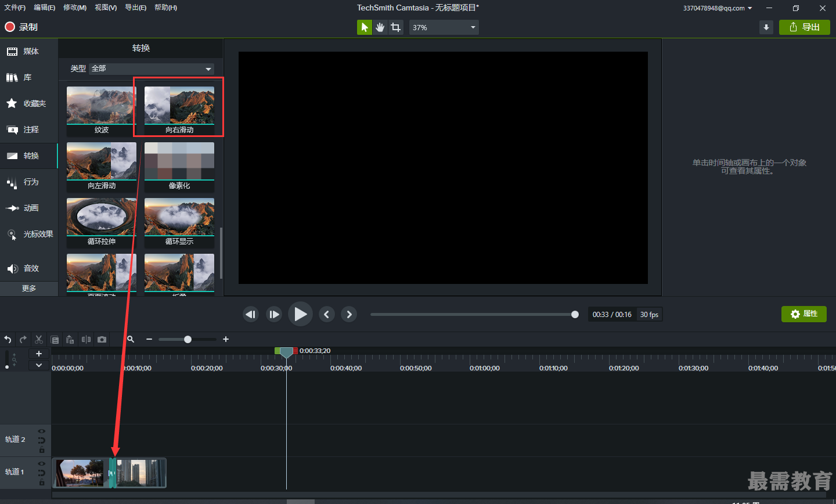Viewport: 836px width, 504px height.
Task: Open the 库 Library tab
Action: [29, 77]
